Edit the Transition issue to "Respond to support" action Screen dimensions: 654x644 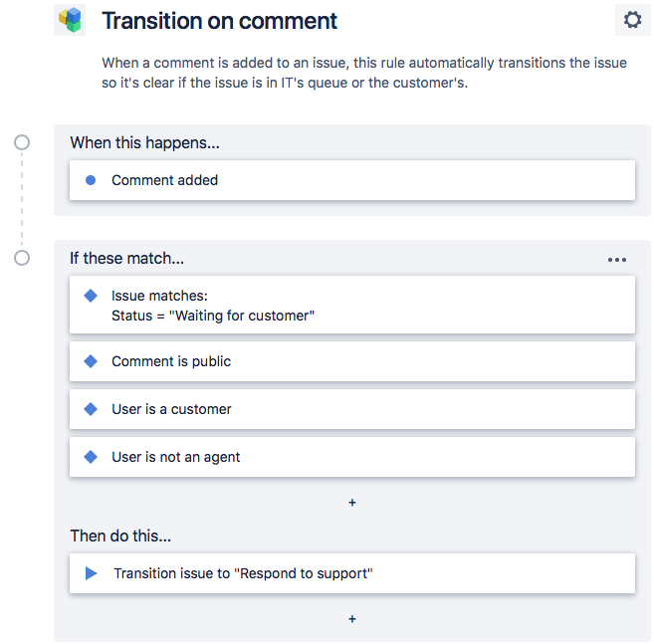tap(352, 573)
